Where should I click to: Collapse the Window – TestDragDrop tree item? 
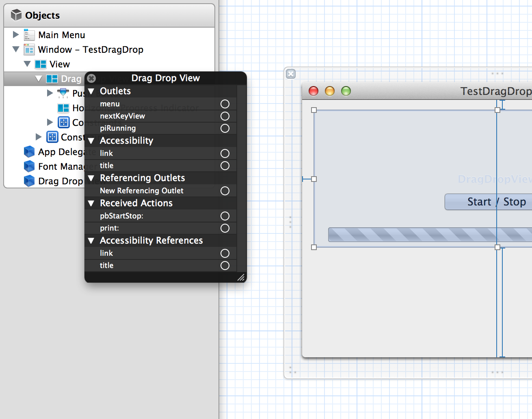click(16, 49)
